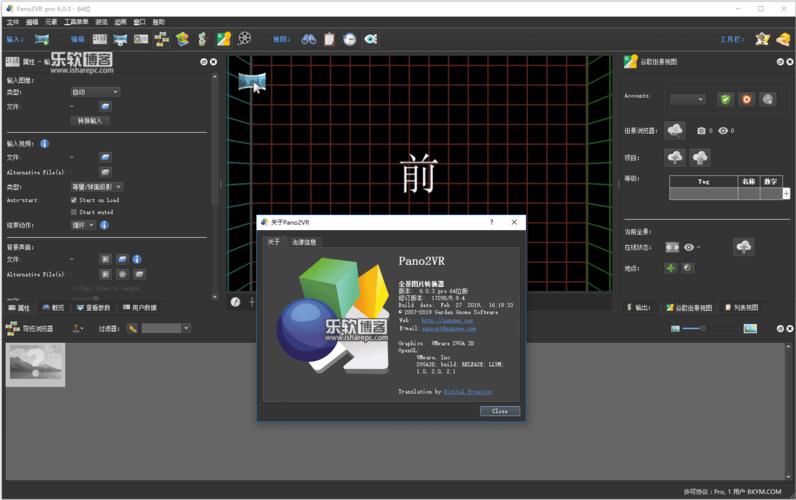Screen dimensions: 796x500
Task: Click the eye icon in view toolbar
Action: click(371, 39)
